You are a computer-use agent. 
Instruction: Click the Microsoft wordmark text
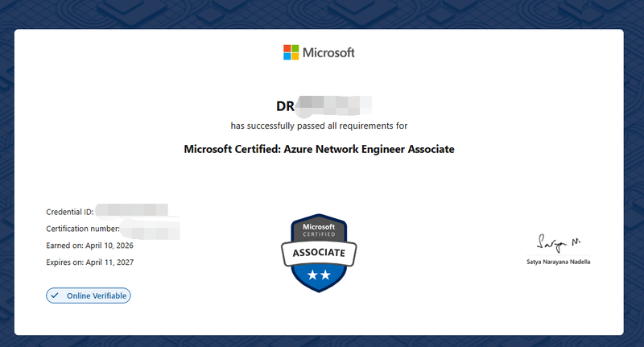[328, 53]
